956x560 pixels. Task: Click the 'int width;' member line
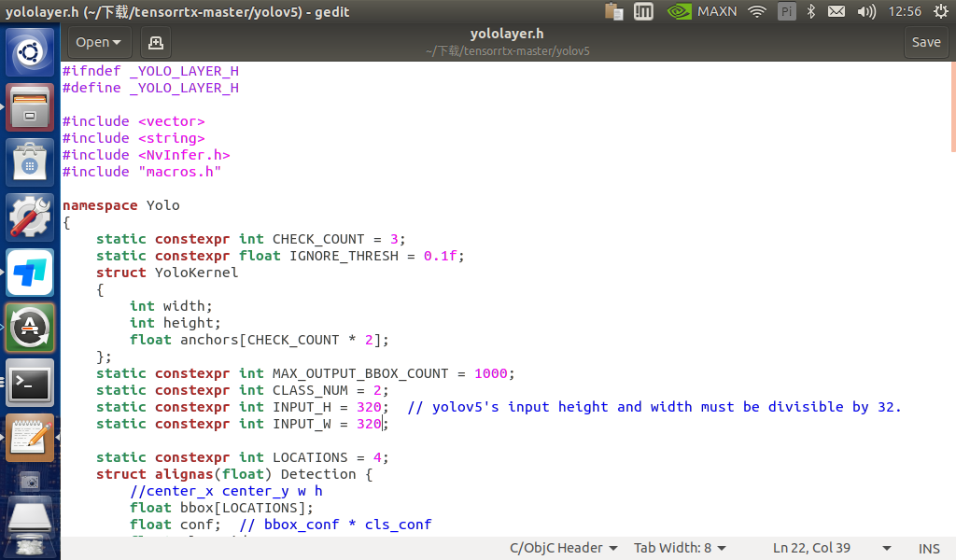(x=171, y=306)
